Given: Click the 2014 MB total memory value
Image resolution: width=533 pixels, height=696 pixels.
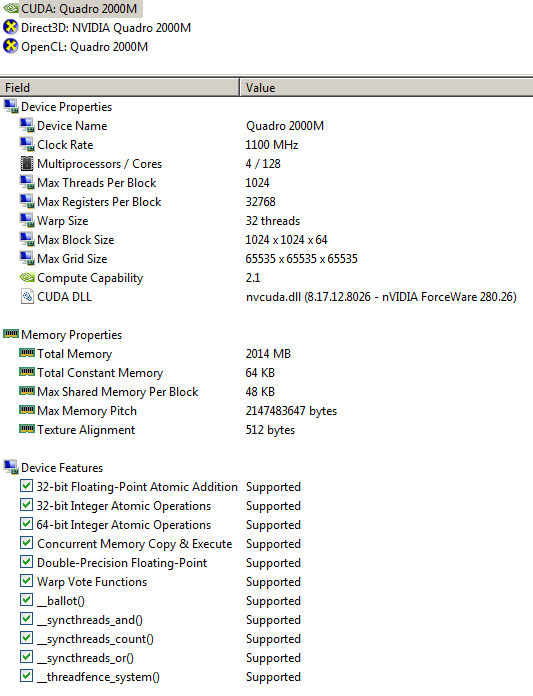Looking at the screenshot, I should click(268, 354).
